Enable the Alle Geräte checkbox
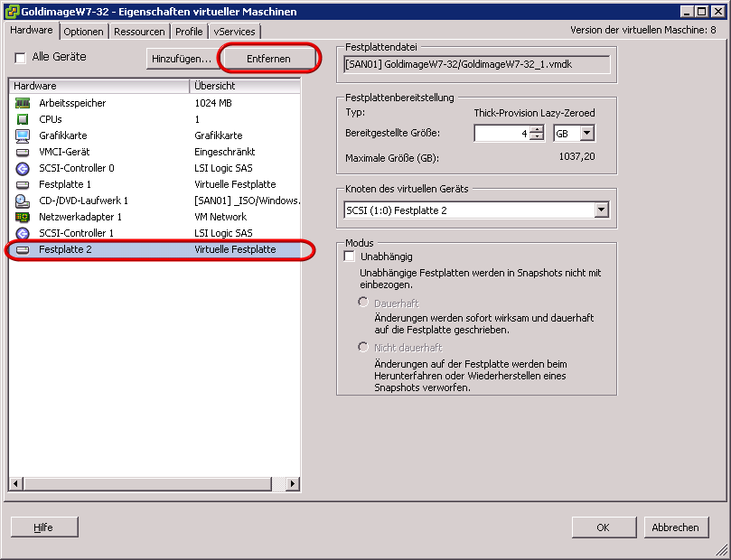The width and height of the screenshot is (731, 560). [21, 58]
